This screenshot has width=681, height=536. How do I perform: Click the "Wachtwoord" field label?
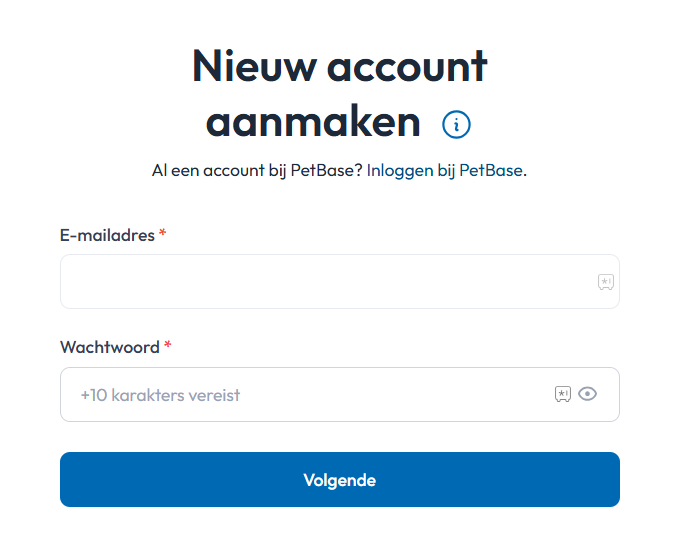point(110,347)
